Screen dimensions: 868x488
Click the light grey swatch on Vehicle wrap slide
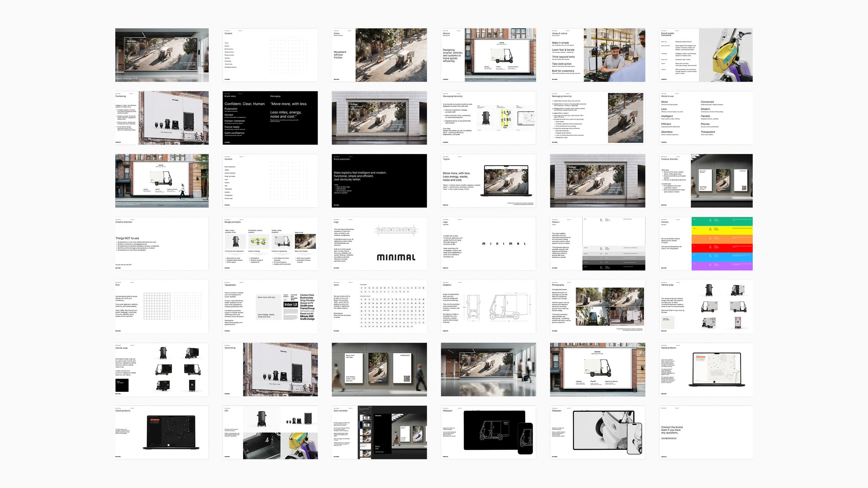point(668,322)
